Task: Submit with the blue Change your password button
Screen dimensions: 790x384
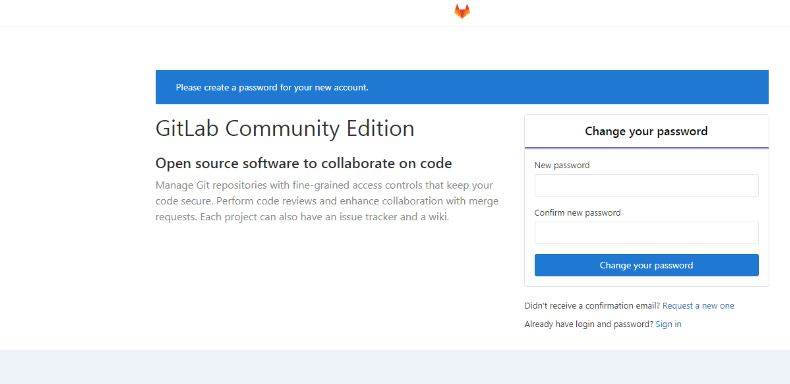Action: (x=646, y=265)
